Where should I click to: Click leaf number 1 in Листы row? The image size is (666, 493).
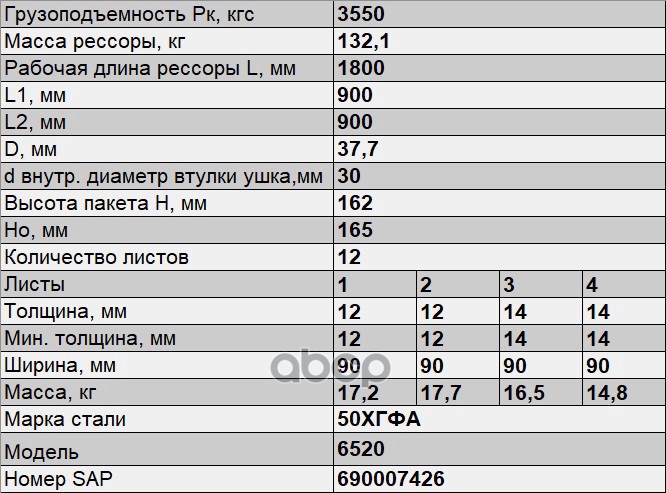pos(342,285)
